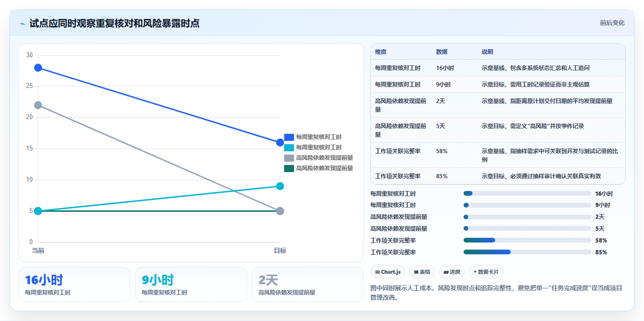This screenshot has width=644, height=321.
Task: Click the 目标 x-axis label
Action: tap(280, 251)
